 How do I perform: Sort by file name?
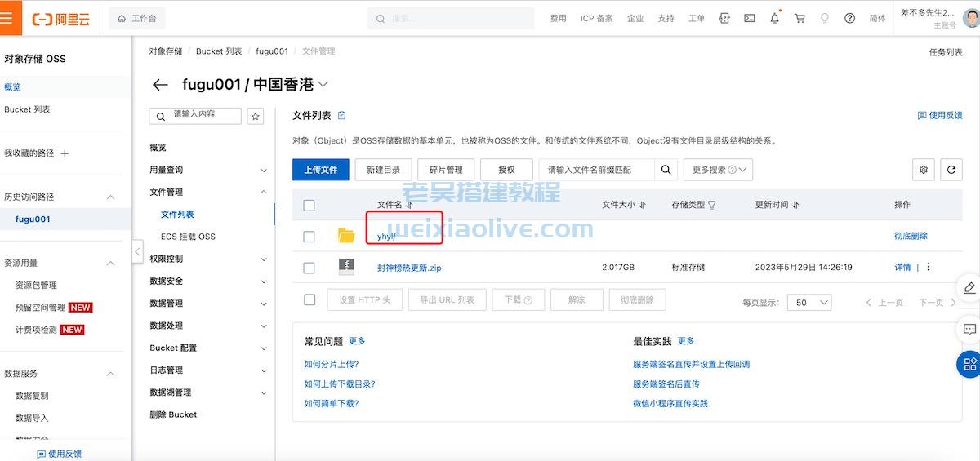pos(409,205)
